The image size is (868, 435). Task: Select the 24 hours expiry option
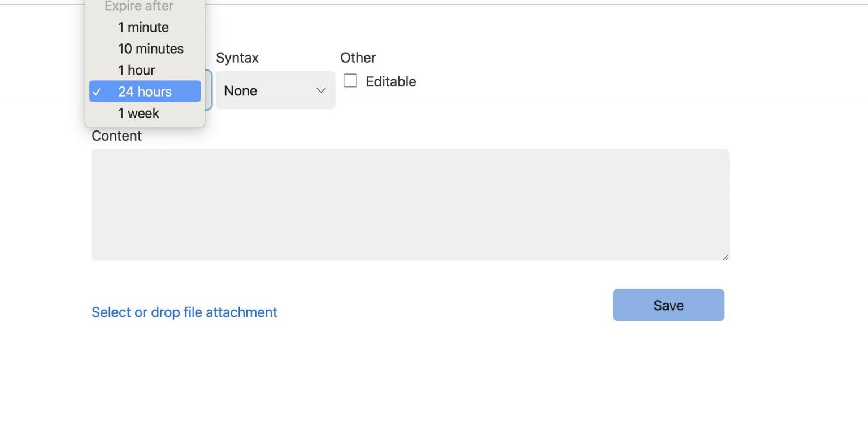[145, 92]
